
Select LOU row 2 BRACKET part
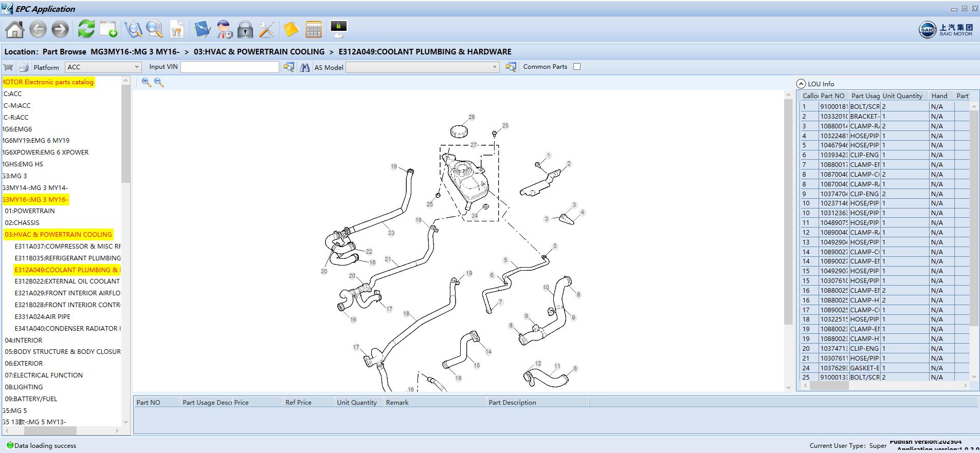(x=884, y=116)
